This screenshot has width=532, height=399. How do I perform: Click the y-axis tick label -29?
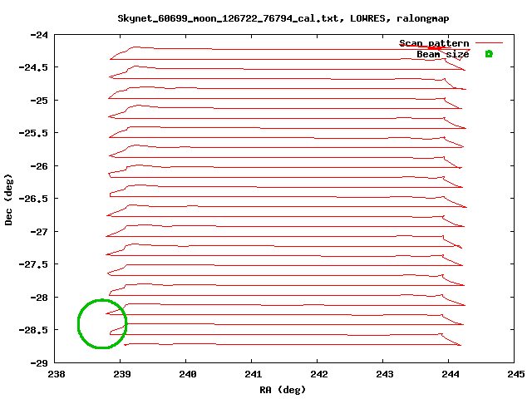pyautogui.click(x=39, y=363)
